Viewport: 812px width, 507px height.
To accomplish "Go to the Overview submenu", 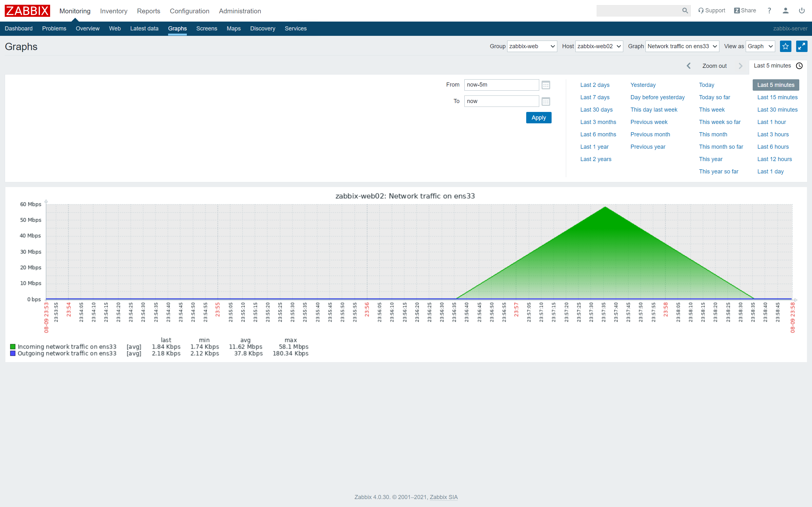I will [88, 29].
